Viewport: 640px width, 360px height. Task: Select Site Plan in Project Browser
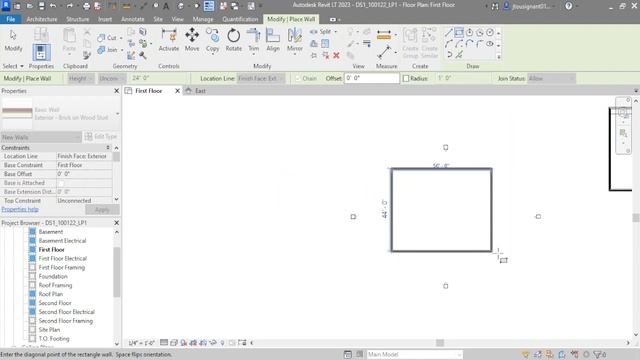click(x=49, y=330)
